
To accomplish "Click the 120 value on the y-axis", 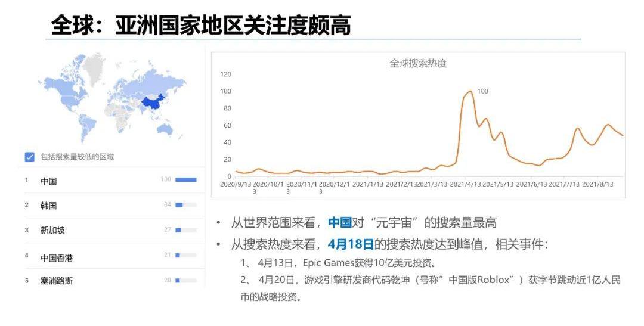I will pyautogui.click(x=225, y=74).
